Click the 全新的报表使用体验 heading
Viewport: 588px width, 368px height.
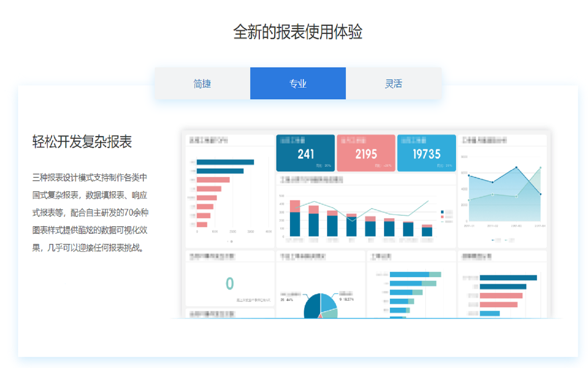point(298,32)
